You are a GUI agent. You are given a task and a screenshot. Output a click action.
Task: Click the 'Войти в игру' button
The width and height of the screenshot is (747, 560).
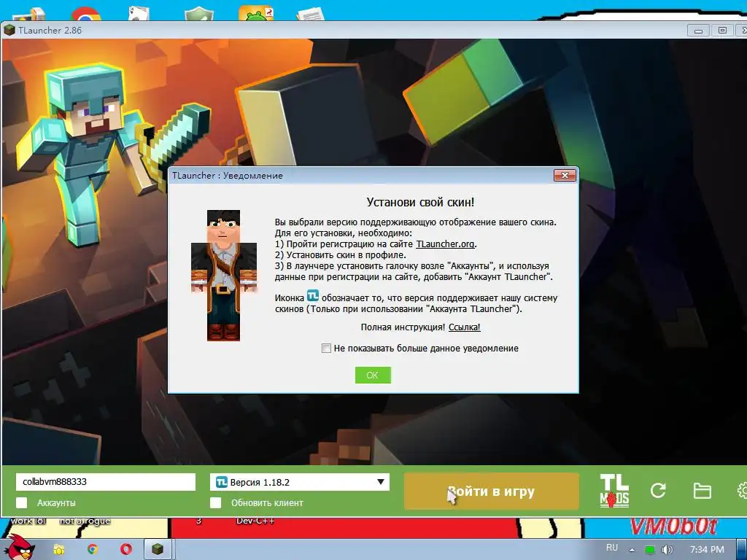(x=491, y=491)
